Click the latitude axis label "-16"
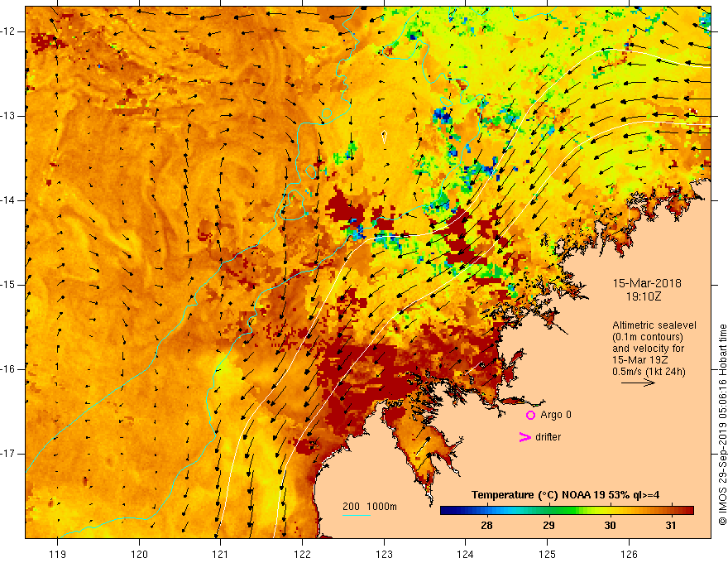The height and width of the screenshot is (563, 728). 8,369
